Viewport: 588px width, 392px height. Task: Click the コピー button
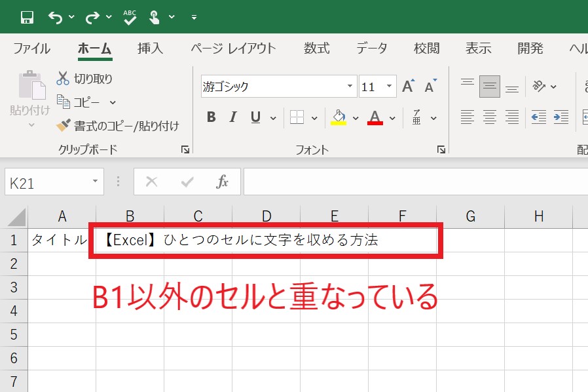79,102
